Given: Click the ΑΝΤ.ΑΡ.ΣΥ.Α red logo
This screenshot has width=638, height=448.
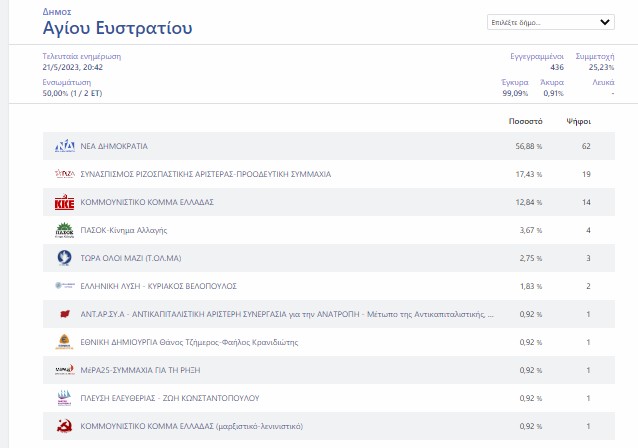Looking at the screenshot, I should click(64, 314).
